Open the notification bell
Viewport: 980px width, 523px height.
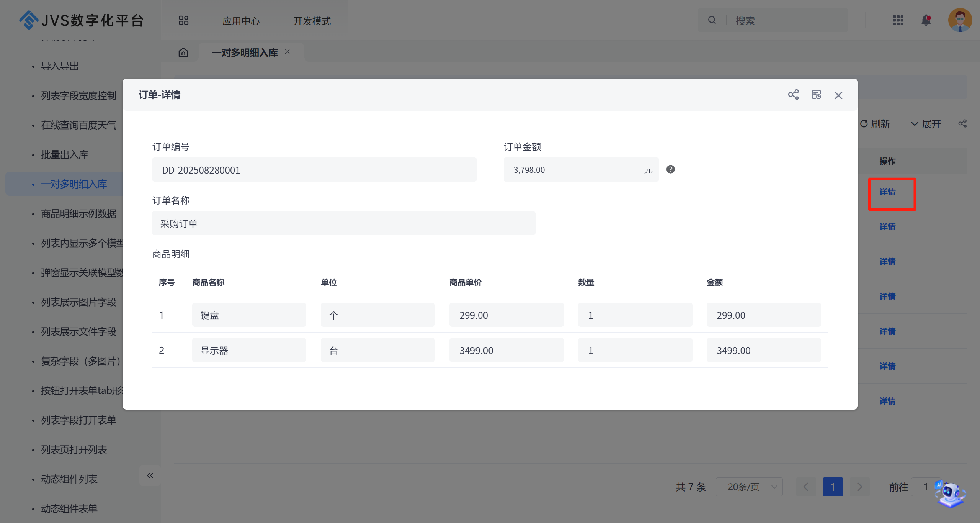click(926, 20)
